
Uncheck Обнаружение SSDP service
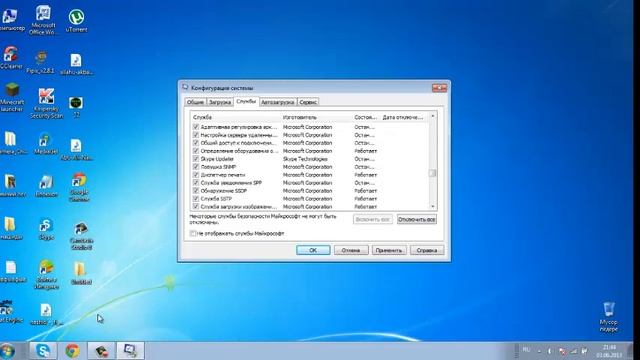(196, 191)
